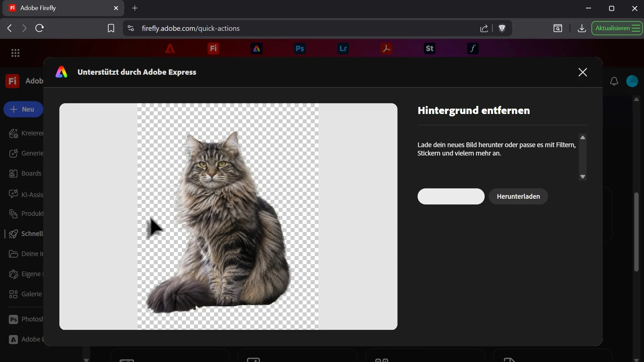
Task: Open Produktion entry in the sidebar
Action: [26, 214]
